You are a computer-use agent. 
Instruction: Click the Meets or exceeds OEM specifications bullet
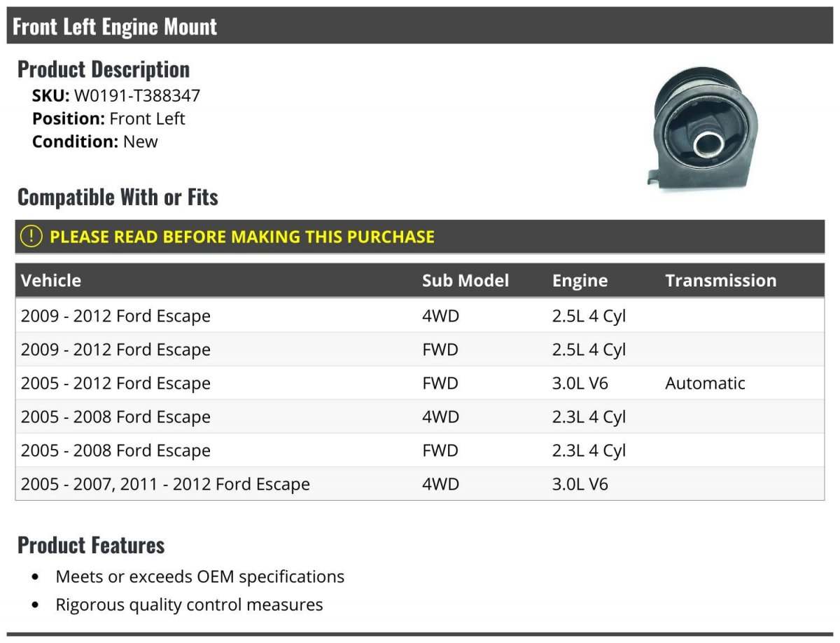point(200,577)
